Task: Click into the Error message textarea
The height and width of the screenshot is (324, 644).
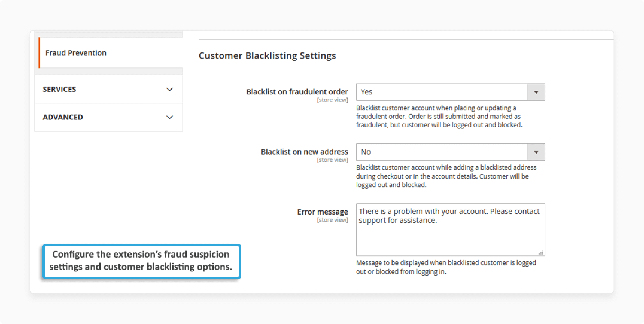Action: [x=450, y=230]
